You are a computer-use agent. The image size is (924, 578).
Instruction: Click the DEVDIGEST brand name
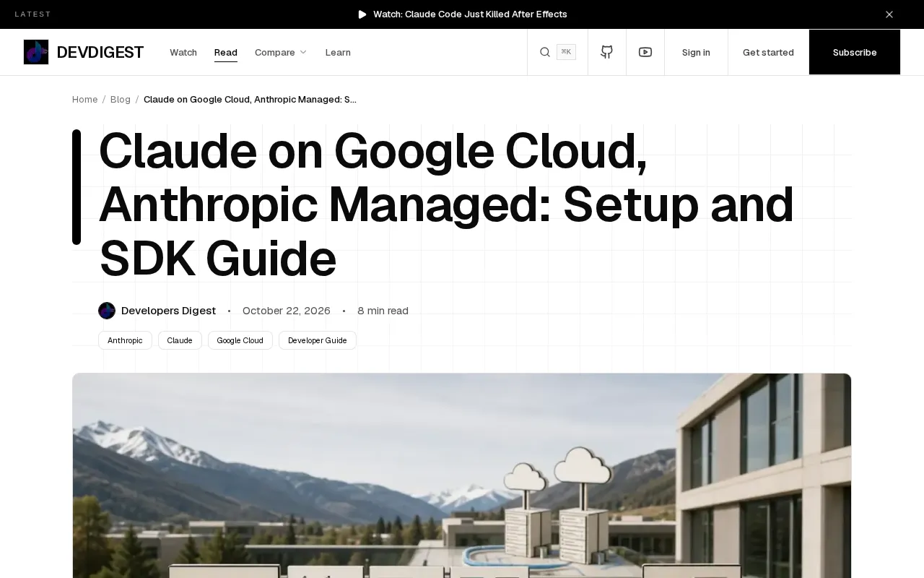click(100, 52)
